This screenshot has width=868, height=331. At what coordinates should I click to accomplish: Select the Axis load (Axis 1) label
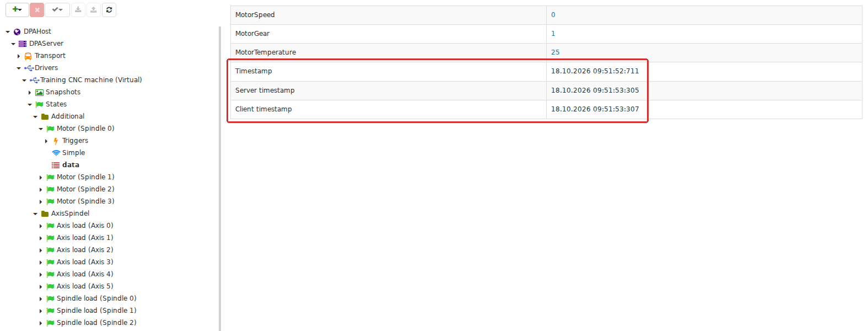click(x=85, y=238)
